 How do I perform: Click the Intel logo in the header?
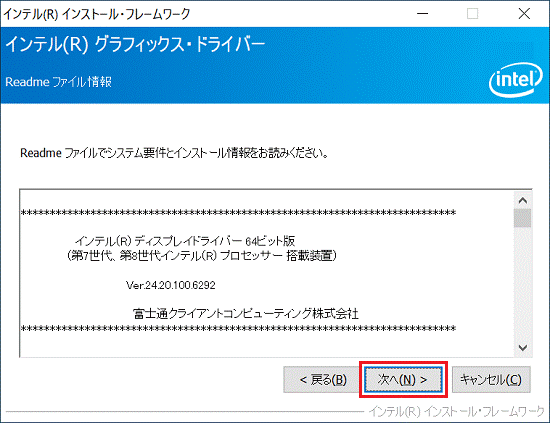pyautogui.click(x=516, y=79)
